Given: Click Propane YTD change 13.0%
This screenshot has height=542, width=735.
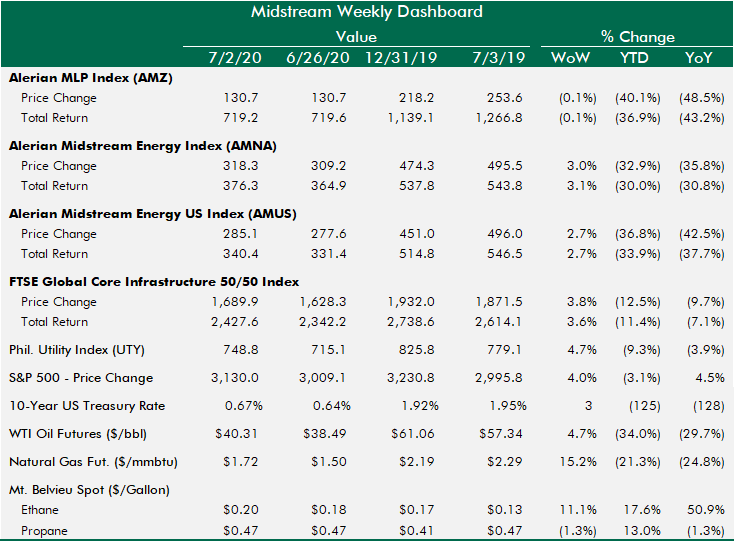Looking at the screenshot, I should pyautogui.click(x=642, y=531).
